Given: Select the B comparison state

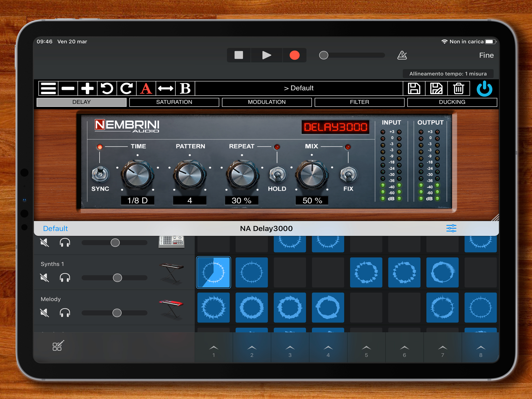Looking at the screenshot, I should [x=185, y=88].
